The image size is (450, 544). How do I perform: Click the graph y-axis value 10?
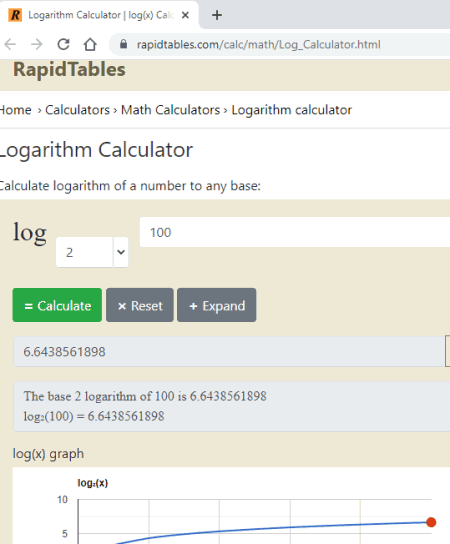point(62,500)
